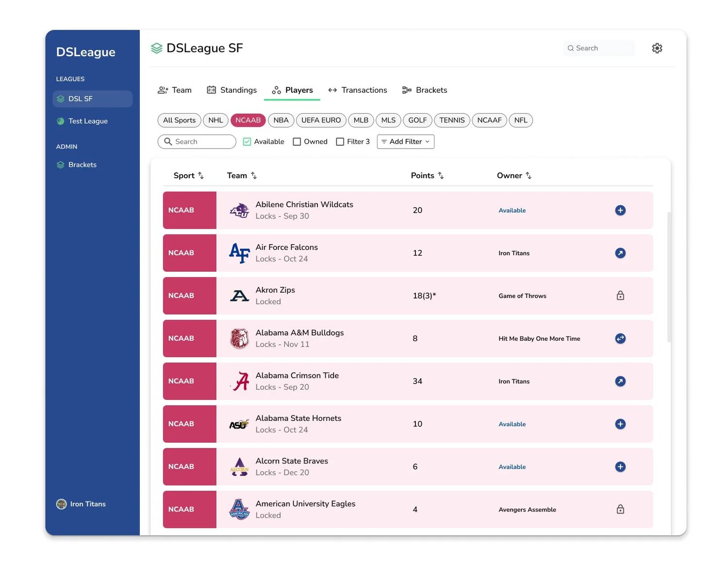Focus the player Search field under filters

coord(197,142)
